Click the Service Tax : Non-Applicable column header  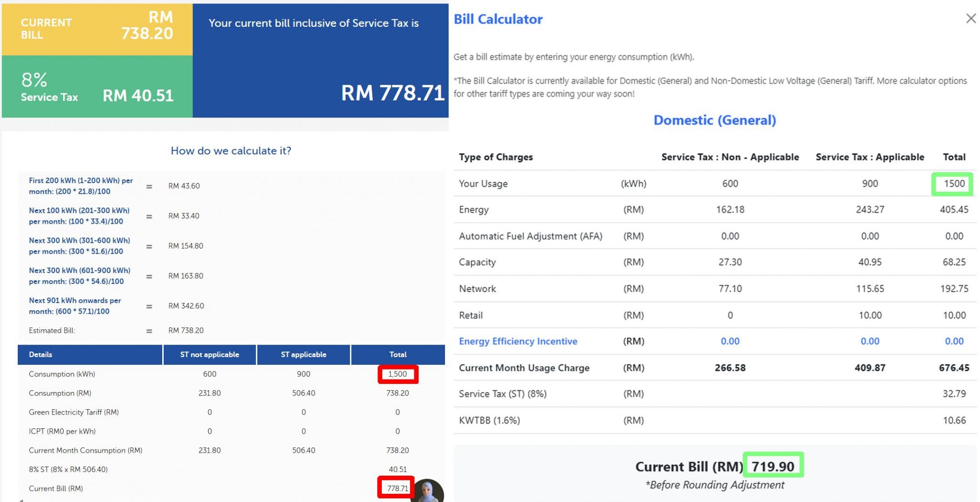click(x=729, y=156)
